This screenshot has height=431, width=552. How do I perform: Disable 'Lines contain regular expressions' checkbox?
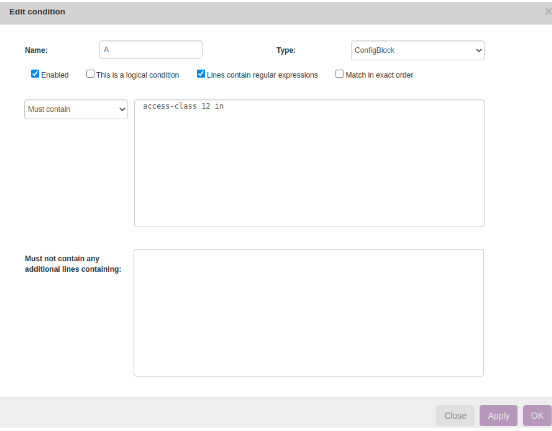pos(201,74)
